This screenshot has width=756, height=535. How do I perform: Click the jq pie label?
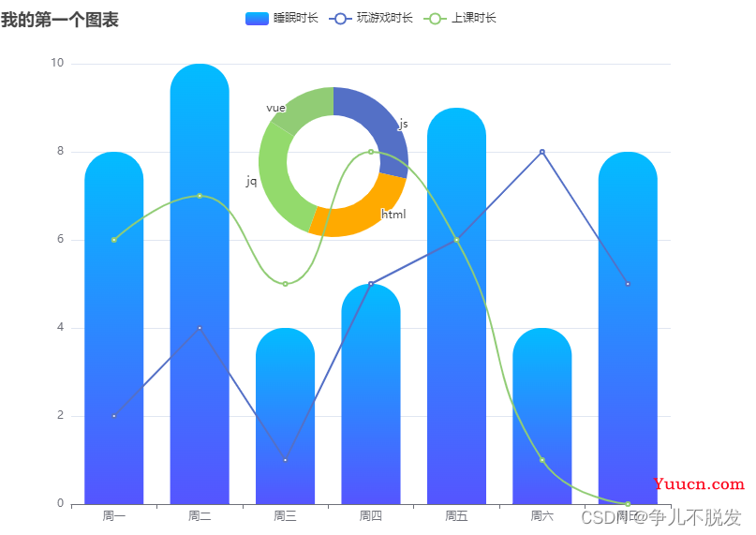(x=251, y=182)
